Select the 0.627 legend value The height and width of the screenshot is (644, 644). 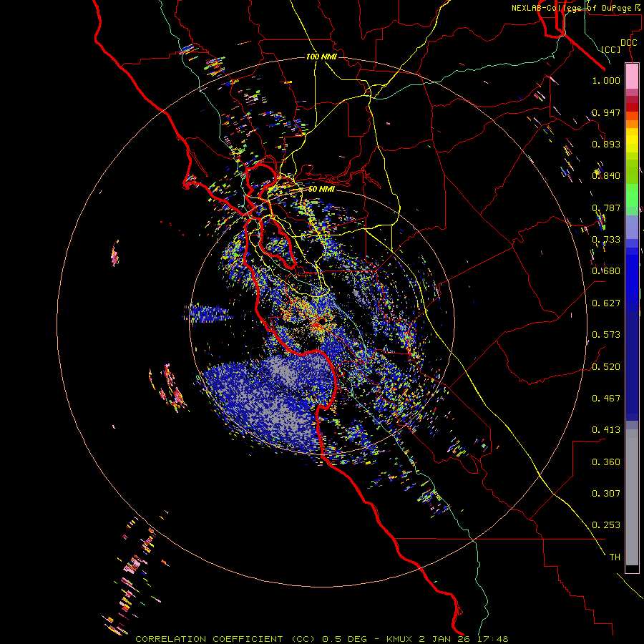606,303
